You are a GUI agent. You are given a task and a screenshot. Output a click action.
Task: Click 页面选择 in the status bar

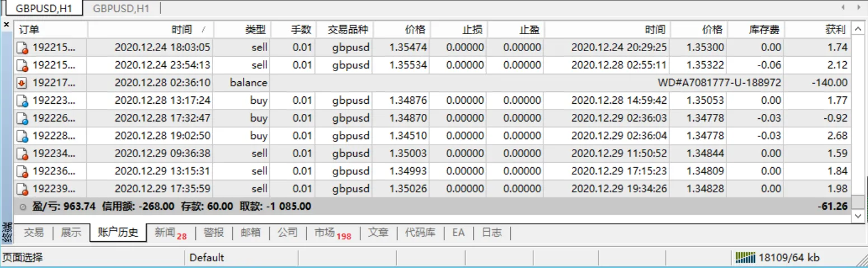click(x=22, y=258)
